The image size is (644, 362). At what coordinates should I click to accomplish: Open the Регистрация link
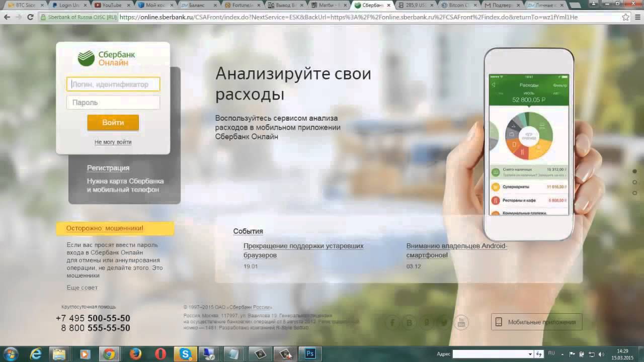(x=108, y=168)
